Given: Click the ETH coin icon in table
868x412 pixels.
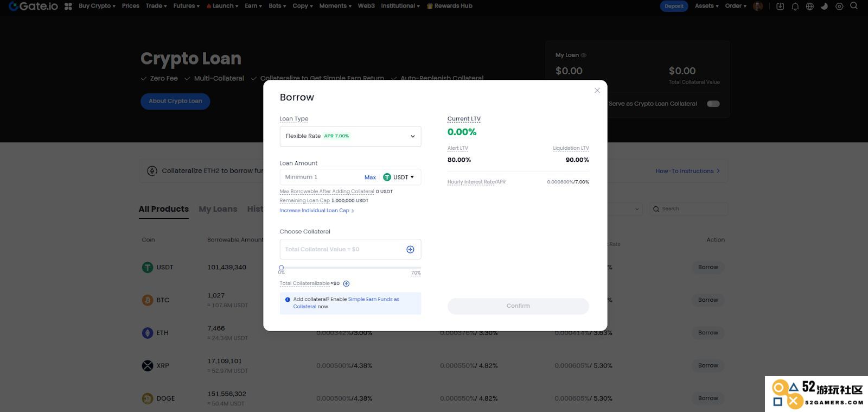Looking at the screenshot, I should pos(148,333).
